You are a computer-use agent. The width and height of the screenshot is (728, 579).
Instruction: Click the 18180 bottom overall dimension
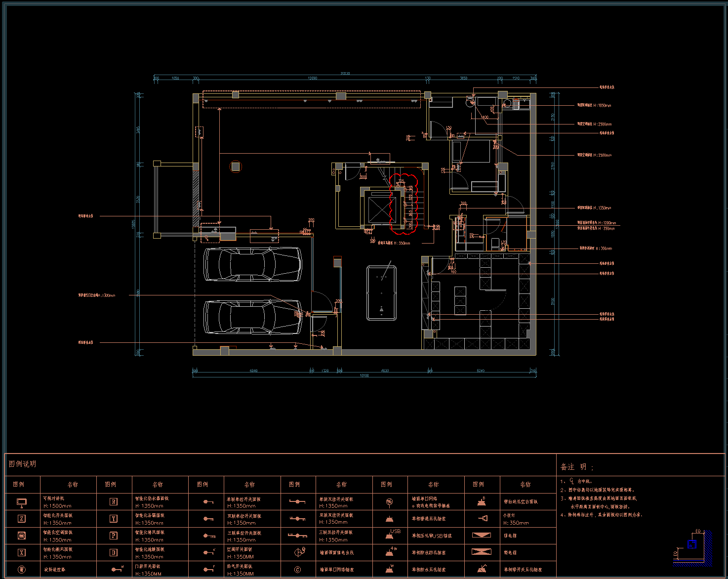click(x=364, y=375)
